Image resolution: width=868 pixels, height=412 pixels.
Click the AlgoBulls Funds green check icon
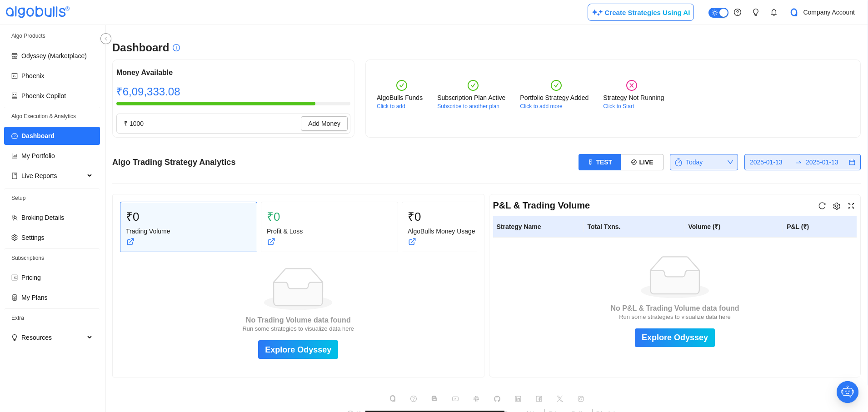coord(402,85)
